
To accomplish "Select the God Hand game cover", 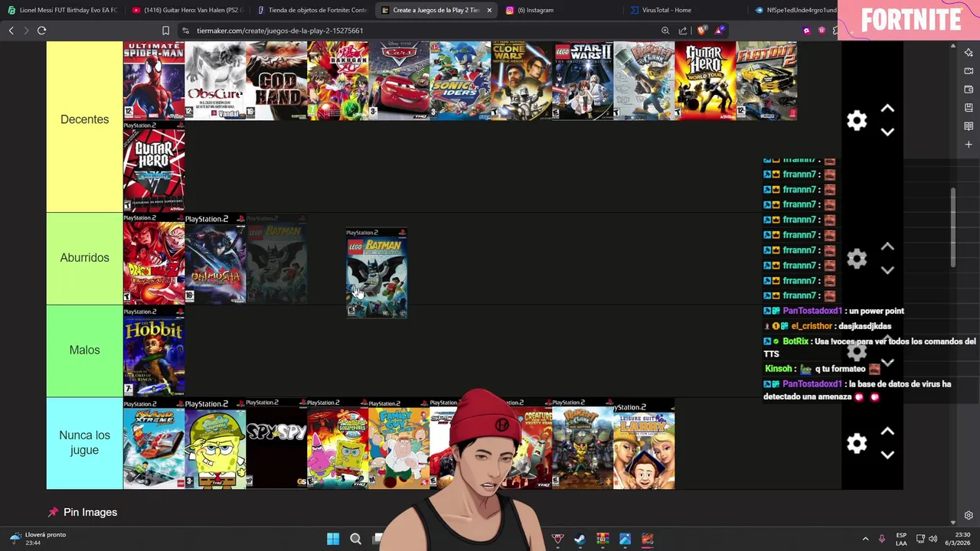I will pyautogui.click(x=276, y=80).
